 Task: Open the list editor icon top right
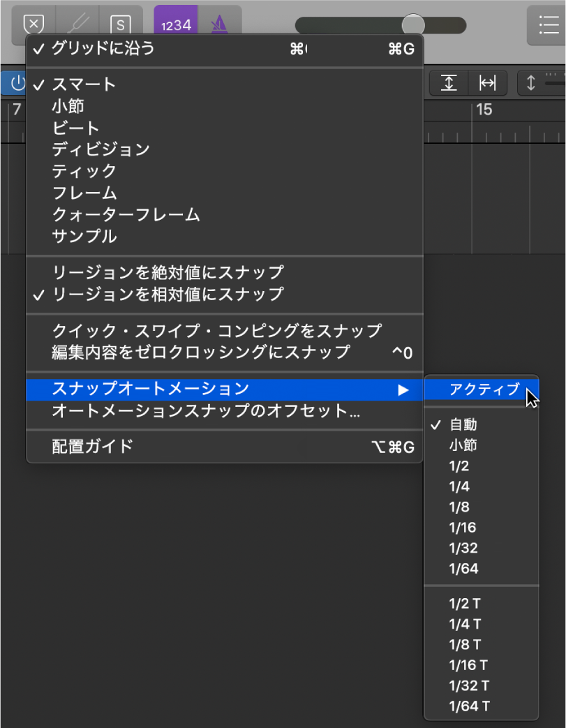coord(549,25)
